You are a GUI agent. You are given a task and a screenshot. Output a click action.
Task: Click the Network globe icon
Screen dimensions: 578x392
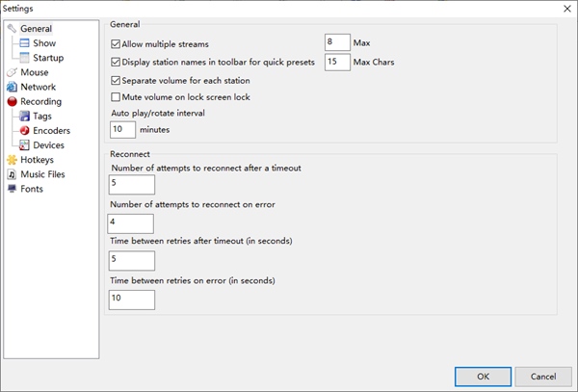tap(12, 87)
